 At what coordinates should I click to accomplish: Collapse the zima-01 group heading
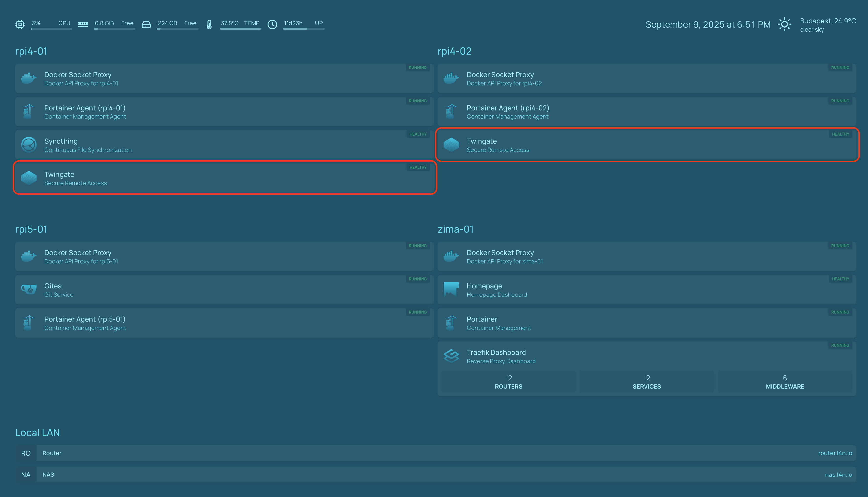pyautogui.click(x=455, y=229)
